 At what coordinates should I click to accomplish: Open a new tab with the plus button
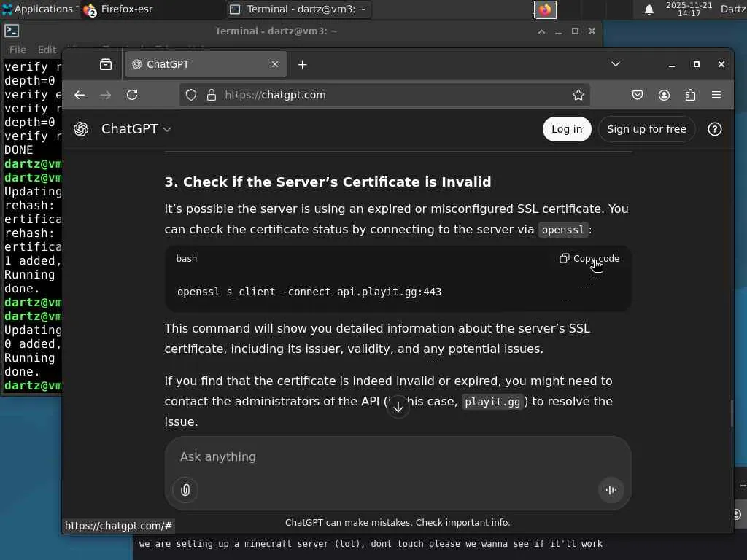(302, 64)
